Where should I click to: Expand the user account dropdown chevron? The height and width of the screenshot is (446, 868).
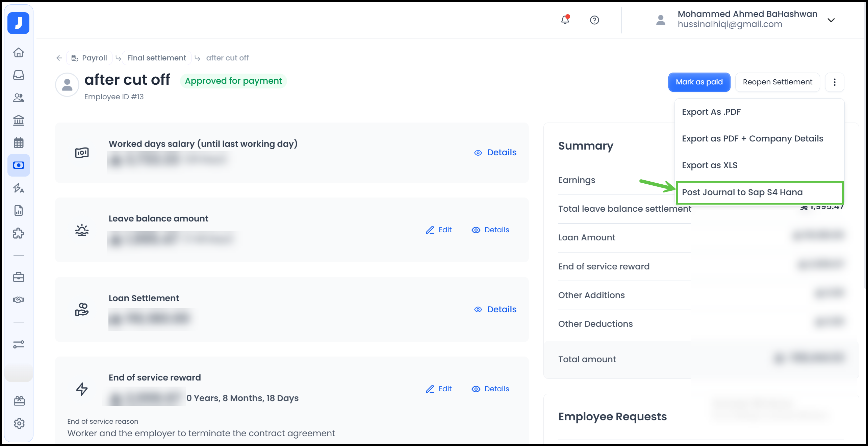pyautogui.click(x=831, y=20)
